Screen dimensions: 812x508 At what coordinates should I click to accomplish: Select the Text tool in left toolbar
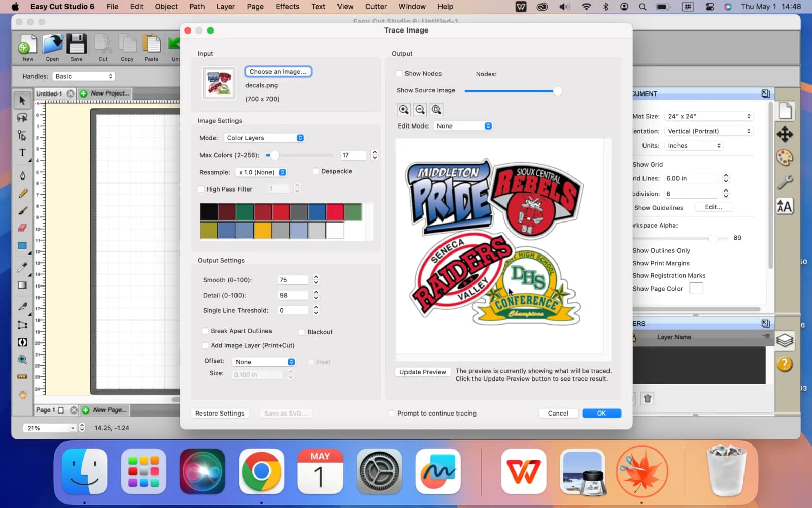click(x=22, y=153)
